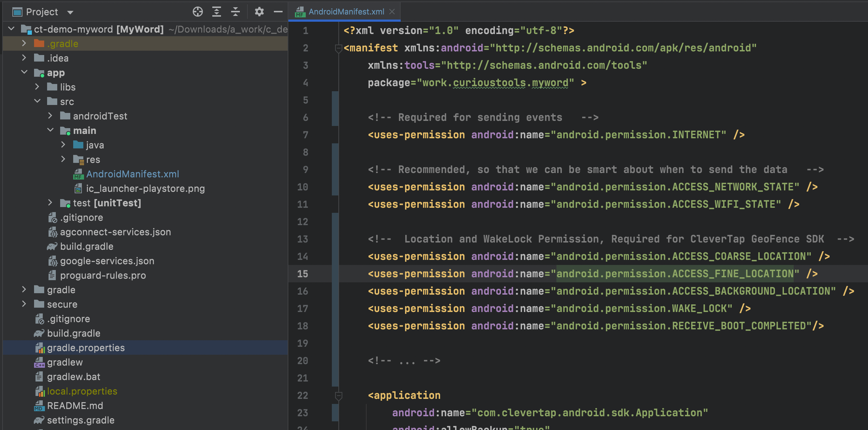Click the package name work.curioustools.myword
The image size is (868, 430).
[495, 83]
